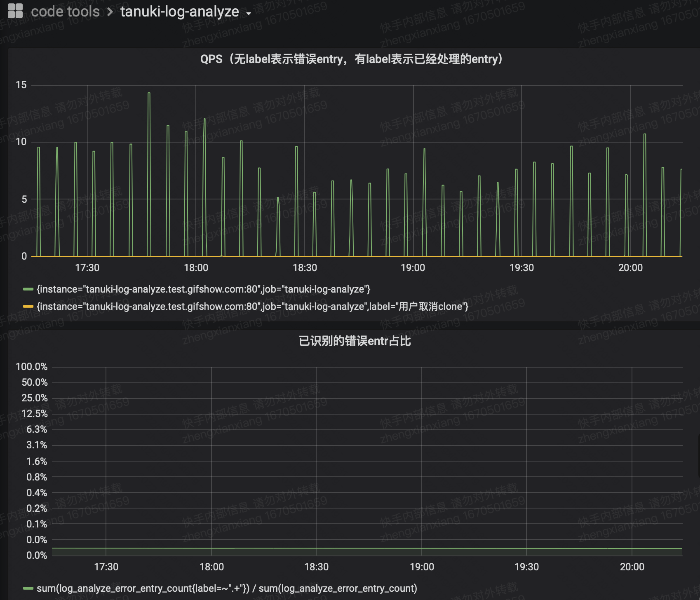Viewport: 700px width, 600px height.
Task: Toggle the green legend series without label
Action: [x=203, y=289]
